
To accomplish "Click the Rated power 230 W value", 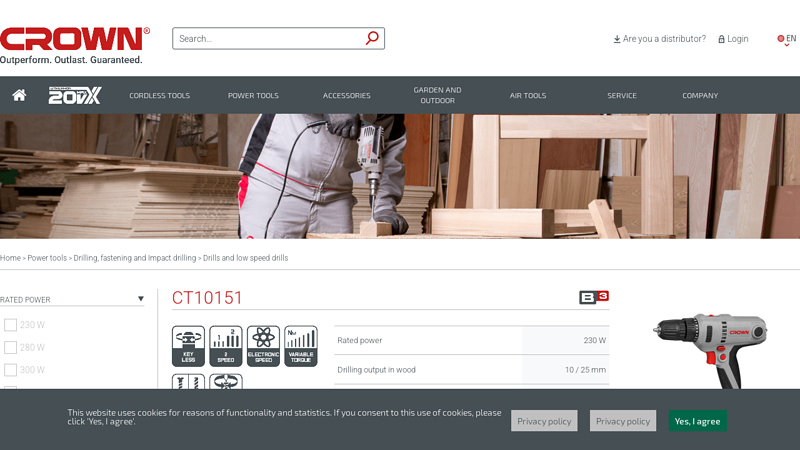I will point(594,340).
